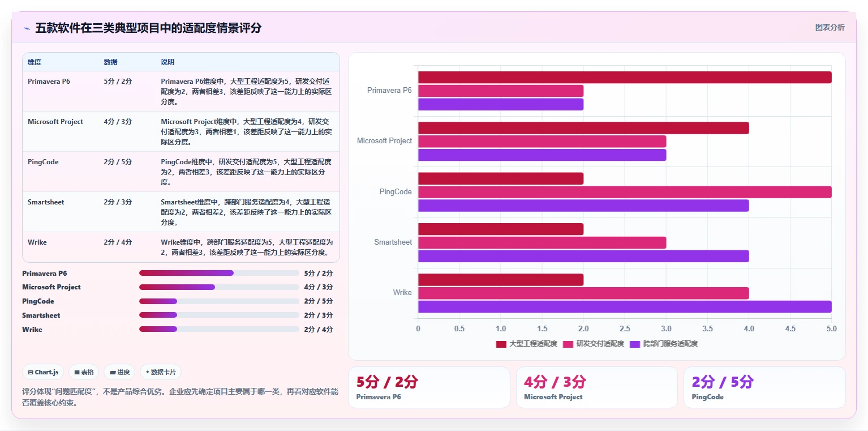
Task: Click PingCode's 研发交付适配度 bar in chart
Action: (625, 192)
